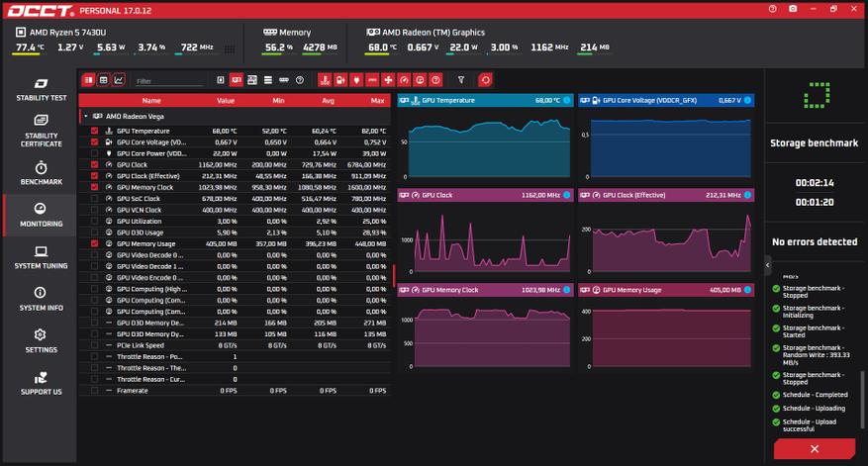Toggle the power sensor type filter

pyautogui.click(x=356, y=80)
